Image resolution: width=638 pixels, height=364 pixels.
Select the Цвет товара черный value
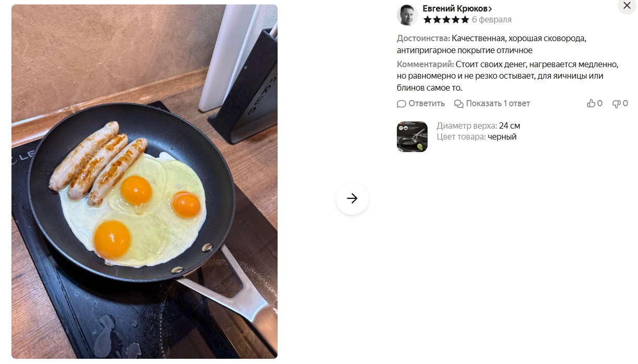[502, 137]
